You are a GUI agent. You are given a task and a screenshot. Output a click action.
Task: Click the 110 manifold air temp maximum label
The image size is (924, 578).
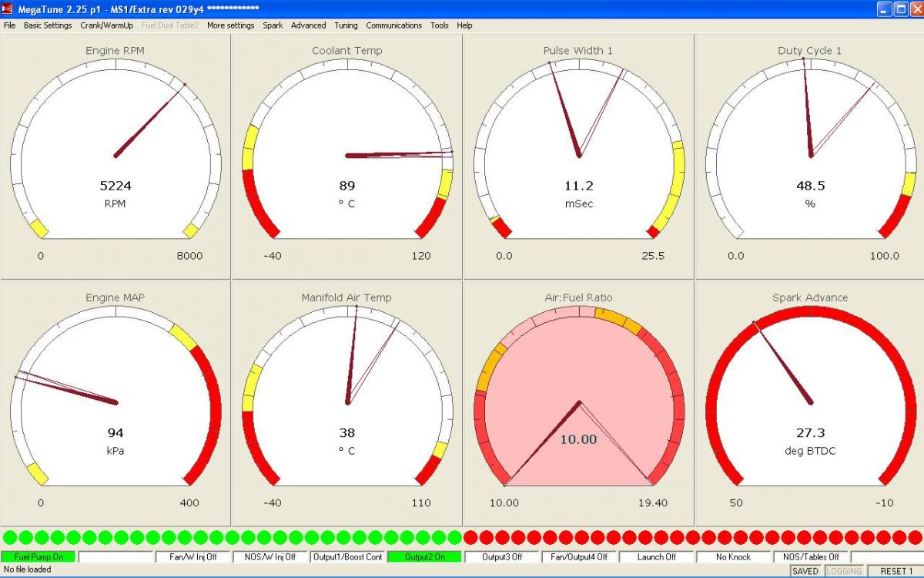pos(421,503)
